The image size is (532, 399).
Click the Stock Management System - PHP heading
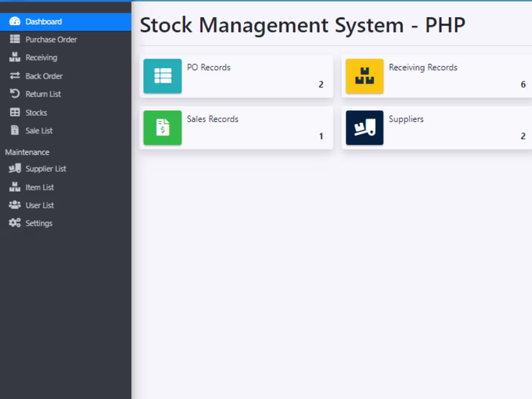(x=303, y=26)
